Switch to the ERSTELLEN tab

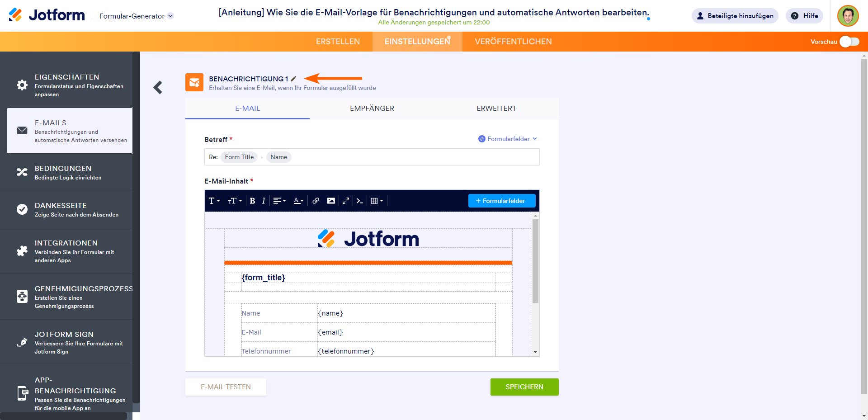click(x=338, y=42)
